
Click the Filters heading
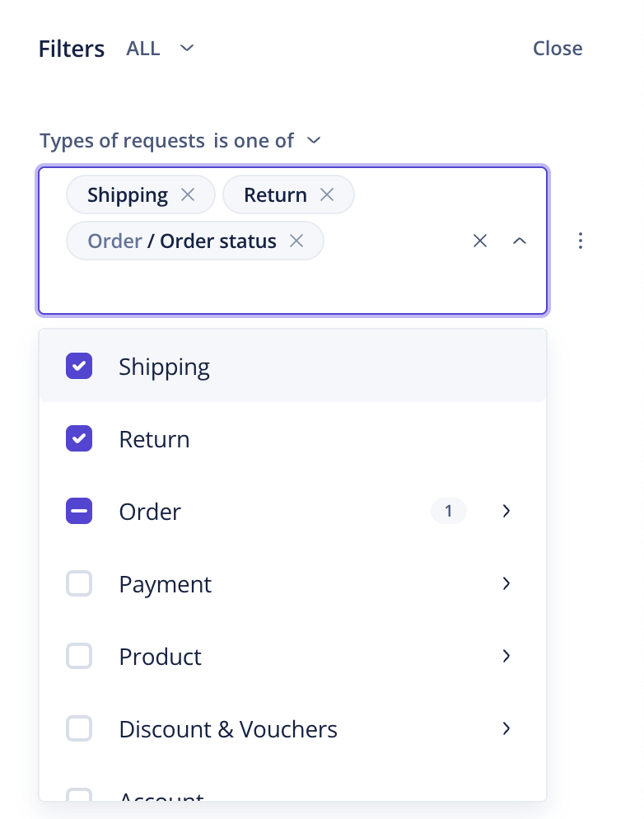[x=72, y=49]
